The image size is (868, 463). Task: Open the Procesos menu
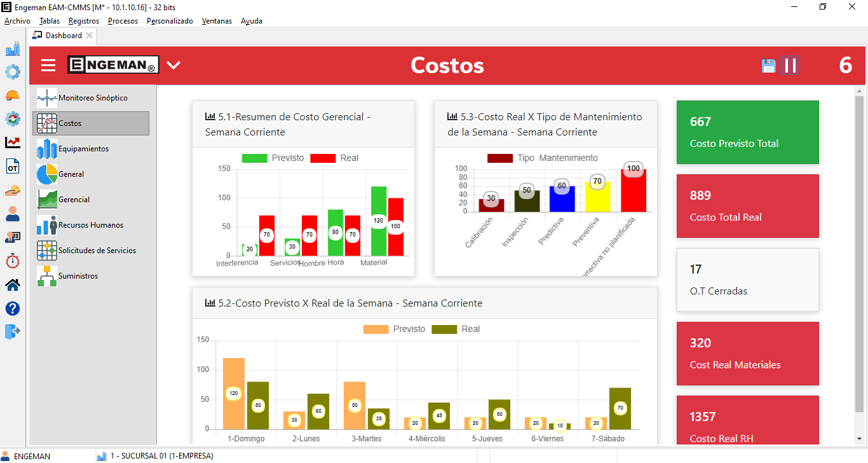pyautogui.click(x=123, y=21)
